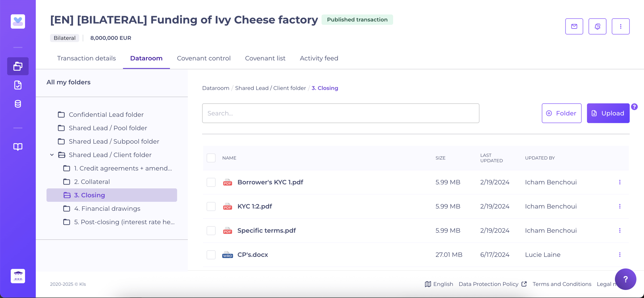Open the Data Protection Policy link
The width and height of the screenshot is (644, 298).
coord(493,284)
